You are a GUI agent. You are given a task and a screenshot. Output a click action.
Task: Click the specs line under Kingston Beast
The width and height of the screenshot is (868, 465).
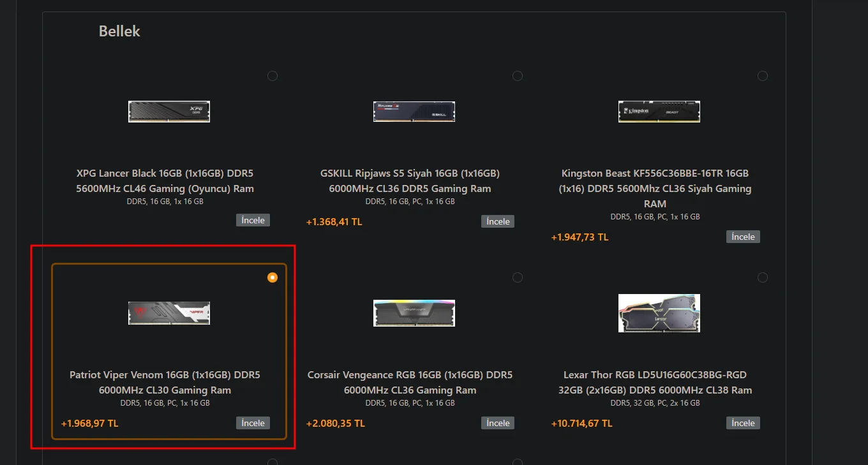pos(655,217)
